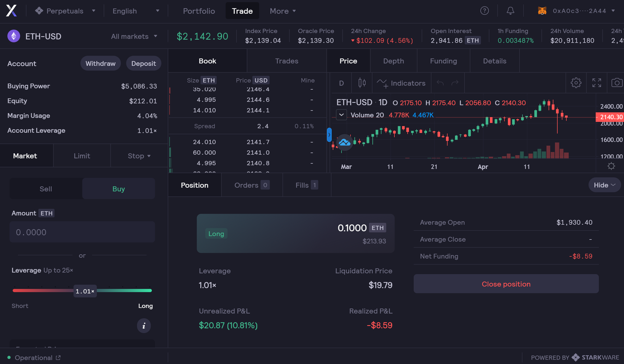
Task: Click the Deposit button
Action: pyautogui.click(x=144, y=63)
